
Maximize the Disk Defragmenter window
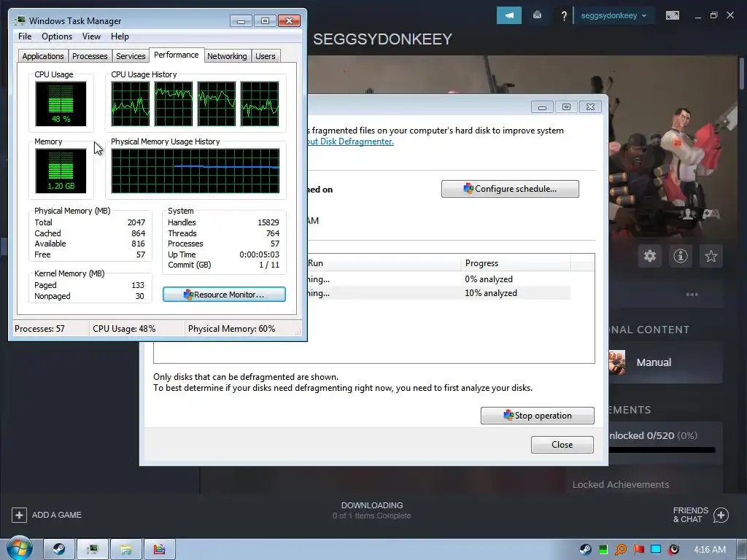[x=566, y=107]
